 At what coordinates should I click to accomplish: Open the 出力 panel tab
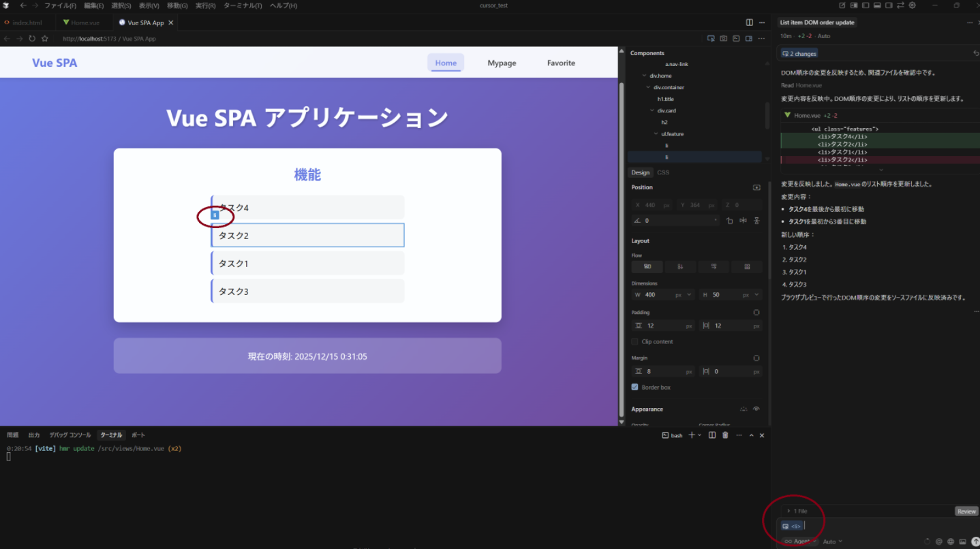(x=34, y=435)
